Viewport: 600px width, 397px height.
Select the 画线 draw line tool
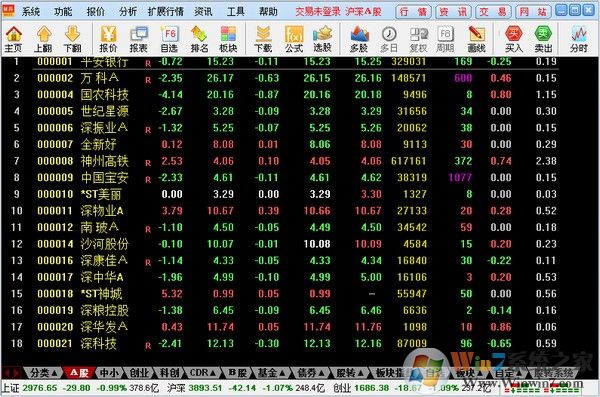point(476,39)
